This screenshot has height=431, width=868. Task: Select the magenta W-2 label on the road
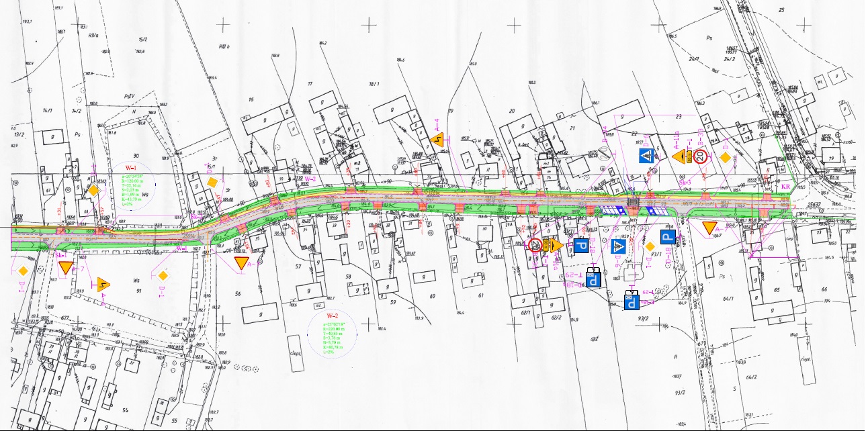(x=310, y=179)
